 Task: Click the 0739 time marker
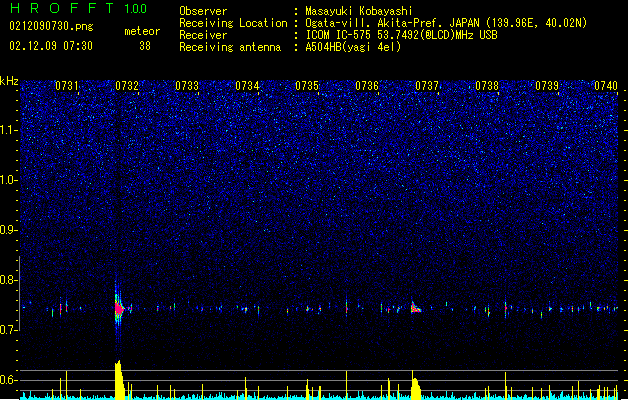pos(547,86)
